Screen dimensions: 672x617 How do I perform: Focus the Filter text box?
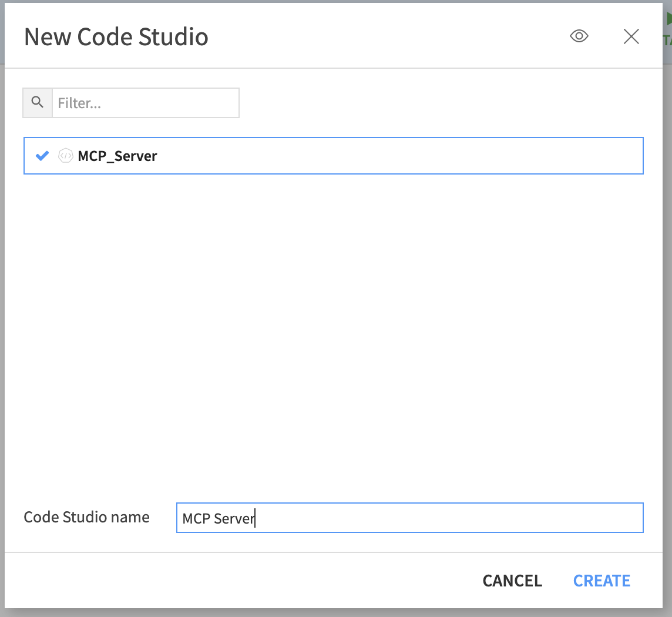point(146,103)
